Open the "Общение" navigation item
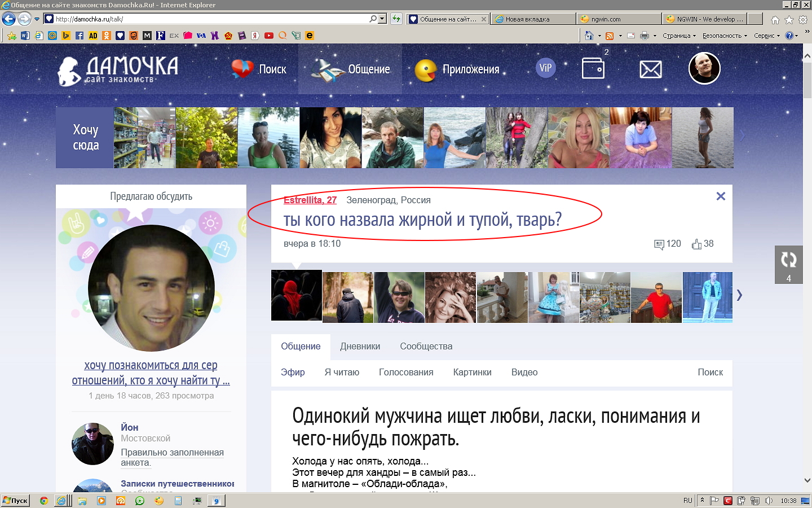The image size is (812, 508). click(350, 69)
